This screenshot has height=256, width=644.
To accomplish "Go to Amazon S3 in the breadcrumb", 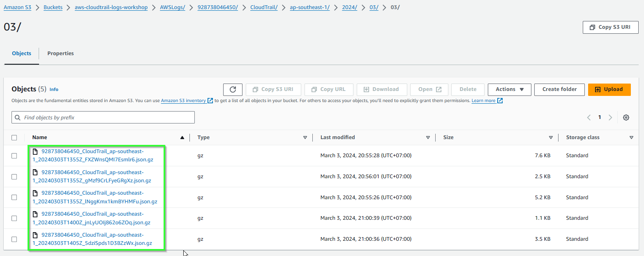I will point(17,7).
